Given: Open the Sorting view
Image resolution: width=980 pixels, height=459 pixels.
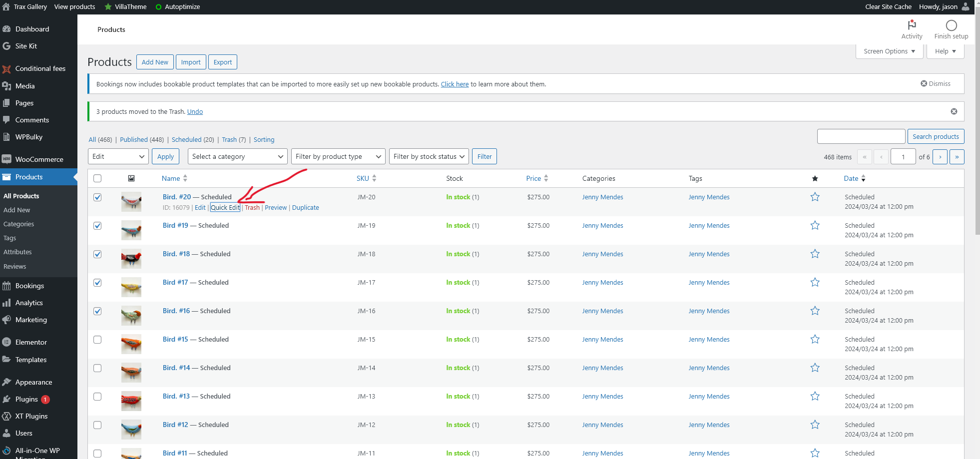Looking at the screenshot, I should pos(264,139).
